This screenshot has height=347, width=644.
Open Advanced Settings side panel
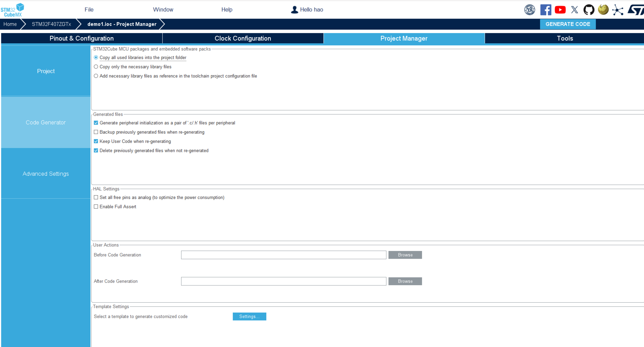46,174
